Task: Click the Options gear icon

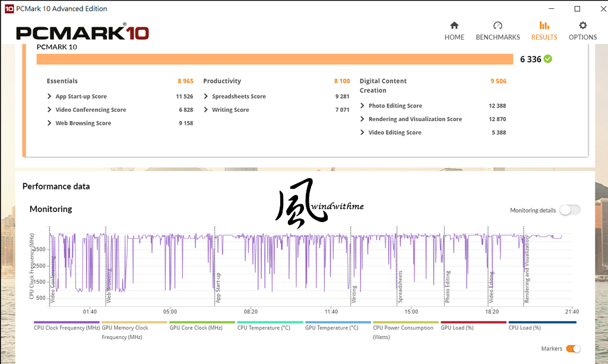Action: pos(583,26)
